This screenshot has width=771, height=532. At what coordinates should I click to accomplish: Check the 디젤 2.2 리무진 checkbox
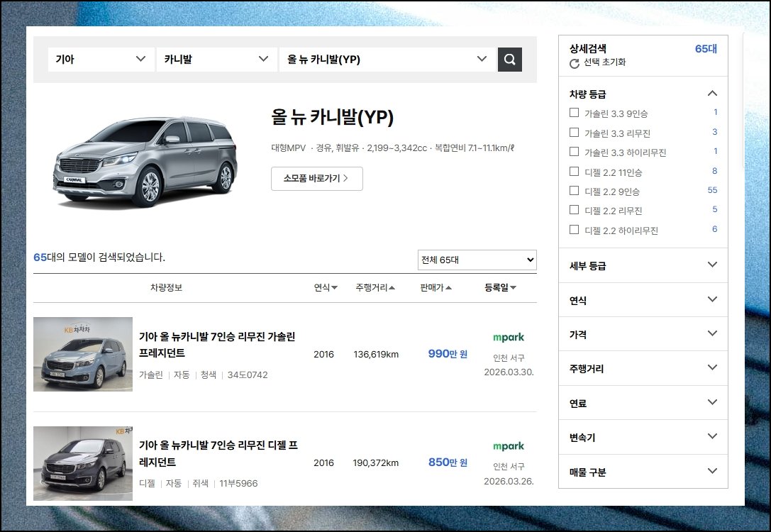[x=574, y=209]
